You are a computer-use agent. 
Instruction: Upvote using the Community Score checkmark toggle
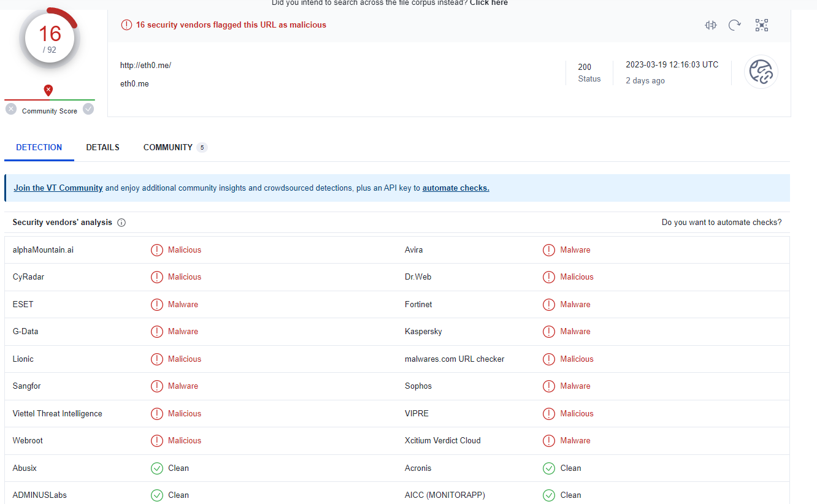coord(88,109)
